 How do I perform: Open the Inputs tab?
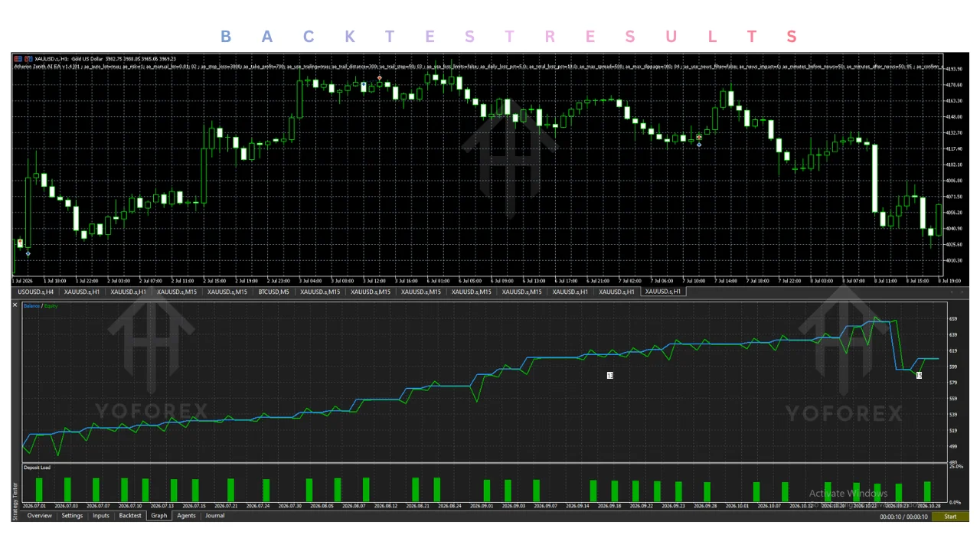coord(100,516)
